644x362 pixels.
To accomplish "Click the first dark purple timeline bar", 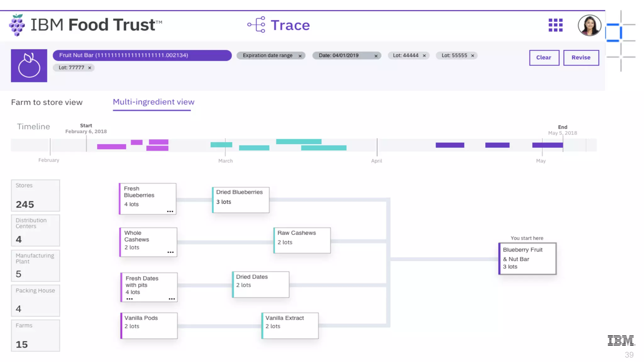I will click(x=450, y=145).
